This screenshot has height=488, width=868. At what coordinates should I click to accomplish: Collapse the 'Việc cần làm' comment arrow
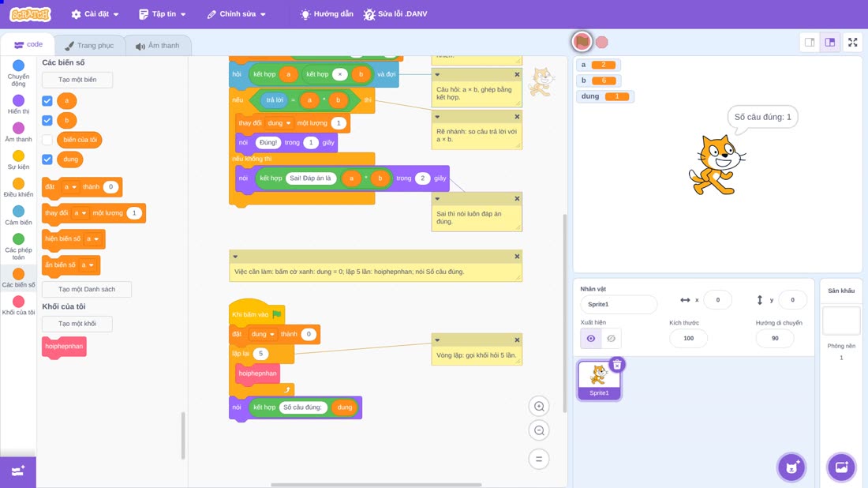pyautogui.click(x=236, y=257)
